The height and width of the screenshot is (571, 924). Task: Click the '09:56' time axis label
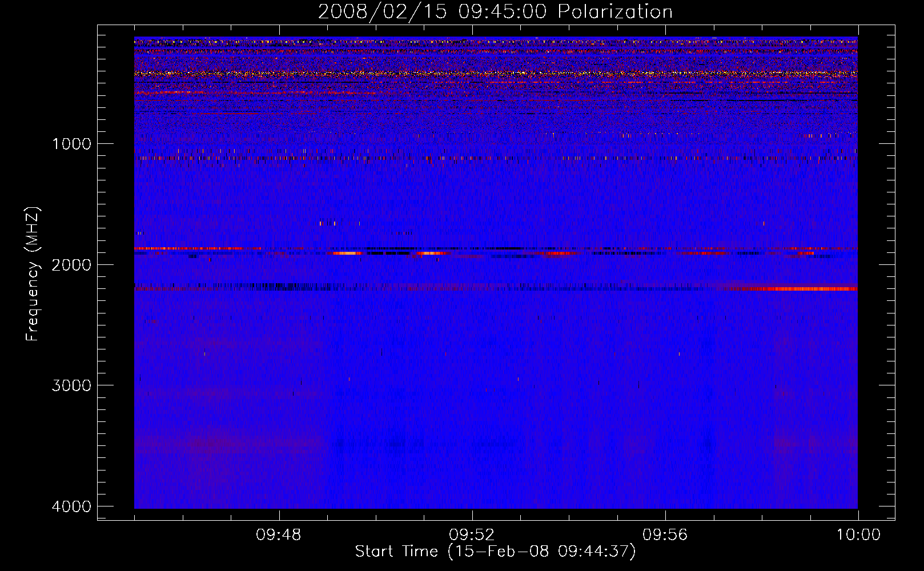coord(665,535)
